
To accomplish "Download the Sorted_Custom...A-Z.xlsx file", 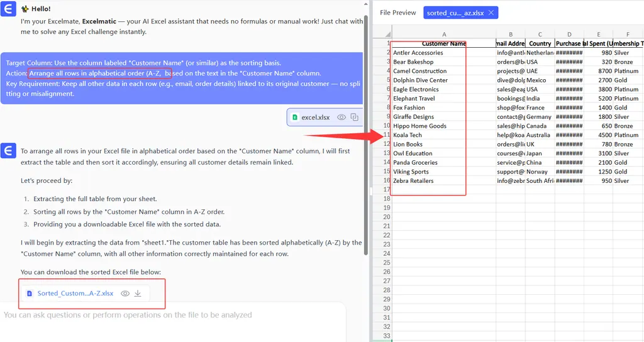I will coord(138,293).
